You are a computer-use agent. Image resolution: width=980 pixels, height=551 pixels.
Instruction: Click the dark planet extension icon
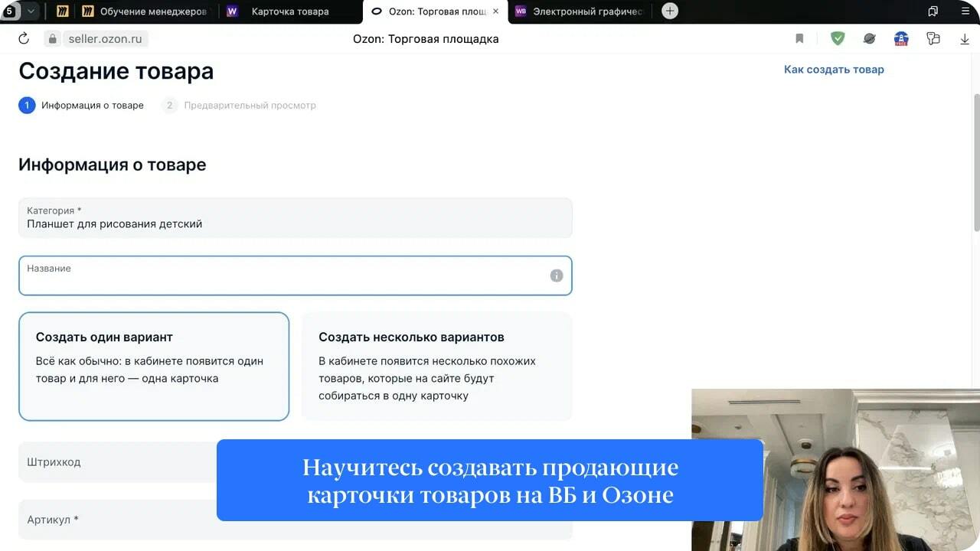click(x=869, y=38)
